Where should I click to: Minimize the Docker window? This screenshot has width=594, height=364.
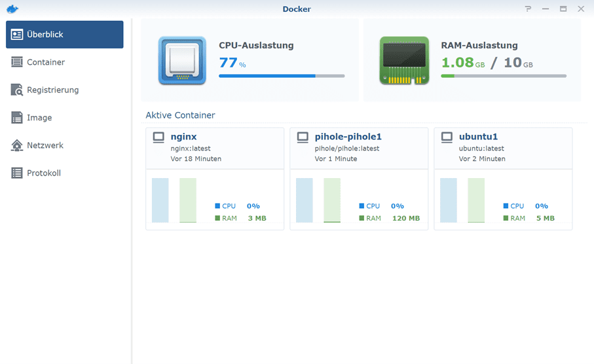click(x=546, y=9)
